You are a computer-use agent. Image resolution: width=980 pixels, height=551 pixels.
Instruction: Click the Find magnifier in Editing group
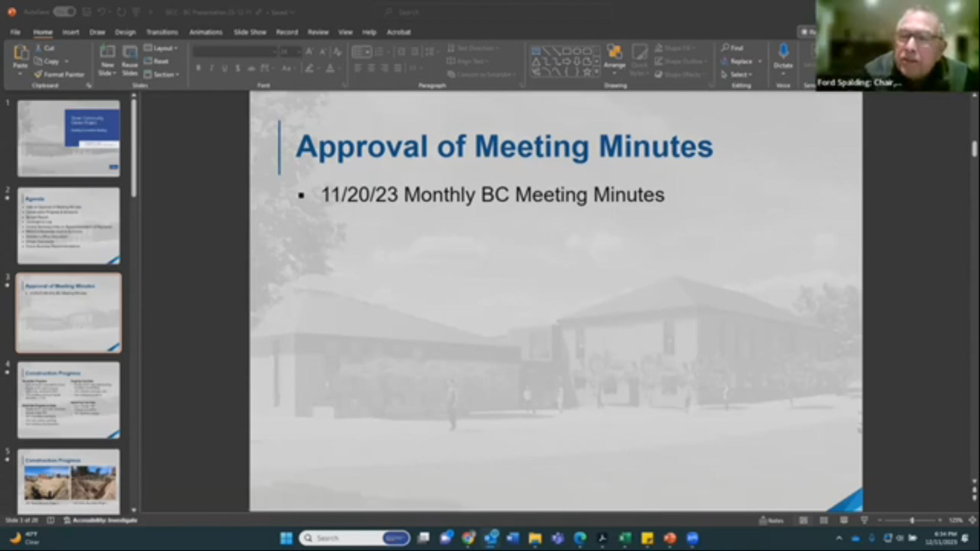point(732,48)
